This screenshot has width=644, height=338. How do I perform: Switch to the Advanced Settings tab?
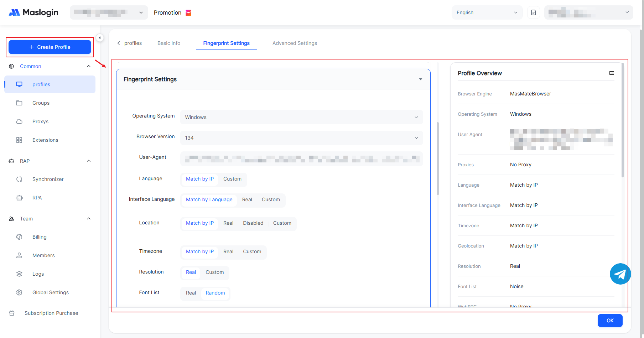click(295, 43)
